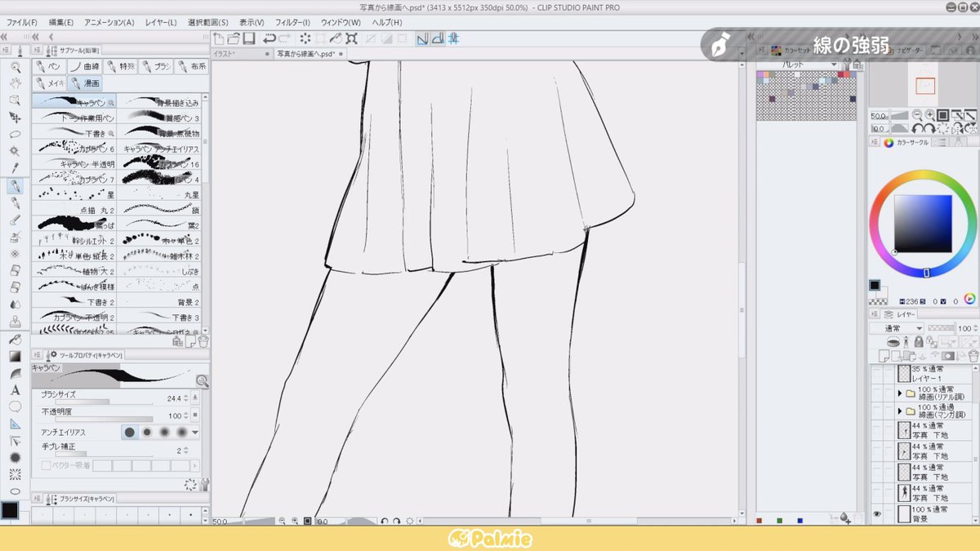Open tool property wrench settings icon
This screenshot has width=980, height=551.
coord(203,484)
